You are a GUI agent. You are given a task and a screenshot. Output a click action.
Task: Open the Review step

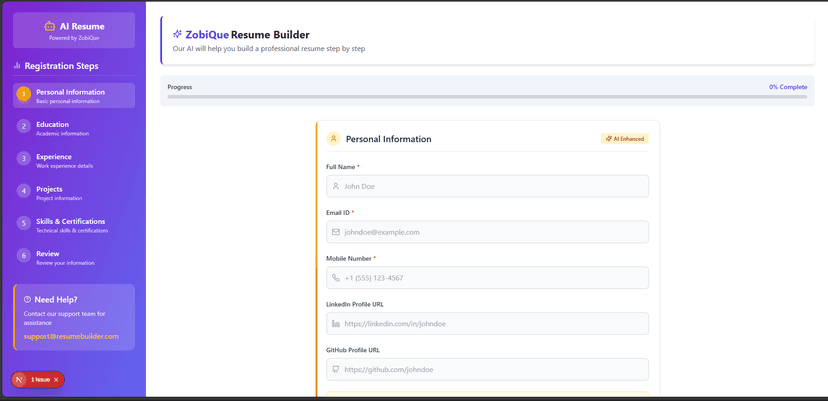pyautogui.click(x=74, y=257)
